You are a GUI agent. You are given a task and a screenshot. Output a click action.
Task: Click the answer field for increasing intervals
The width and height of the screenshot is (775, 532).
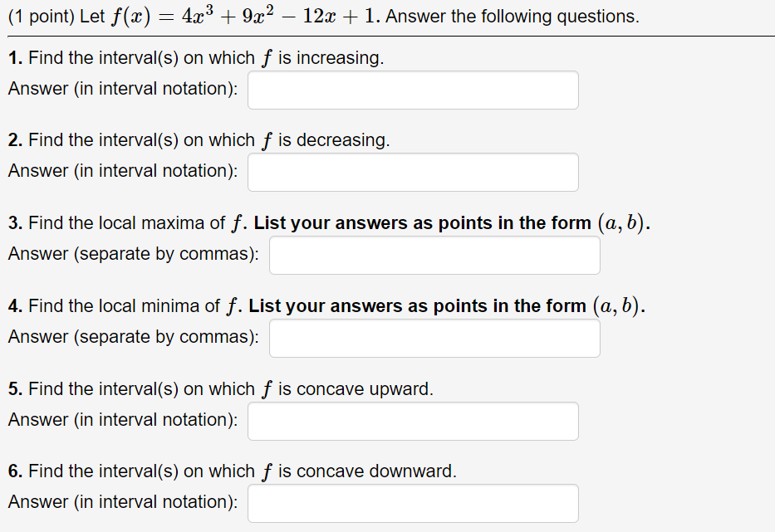tap(413, 90)
